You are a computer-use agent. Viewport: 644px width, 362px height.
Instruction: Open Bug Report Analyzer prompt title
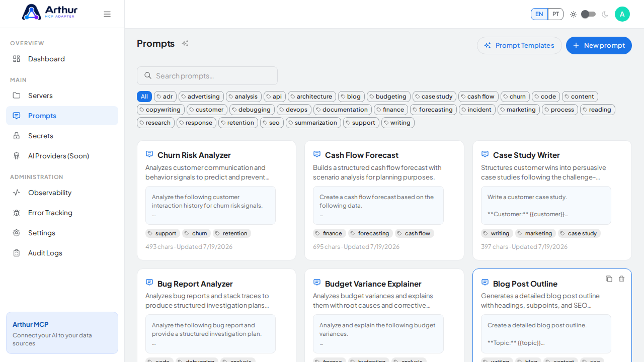tap(195, 284)
